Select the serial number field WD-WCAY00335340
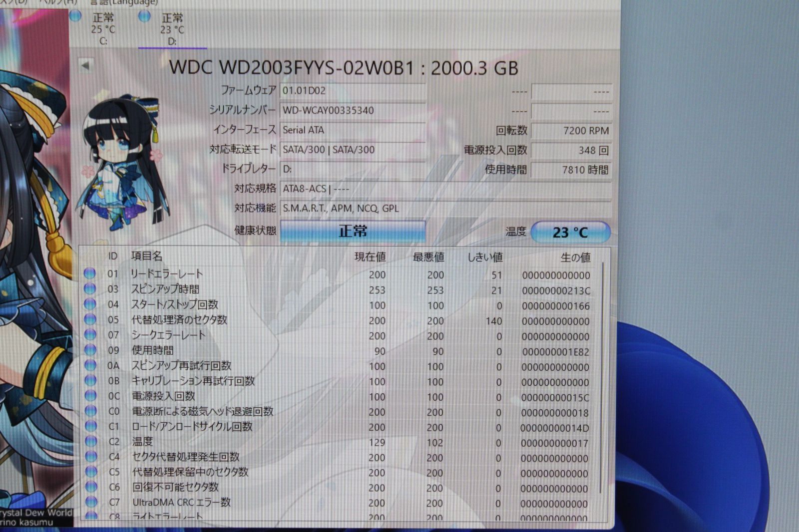The width and height of the screenshot is (799, 532). (353, 110)
